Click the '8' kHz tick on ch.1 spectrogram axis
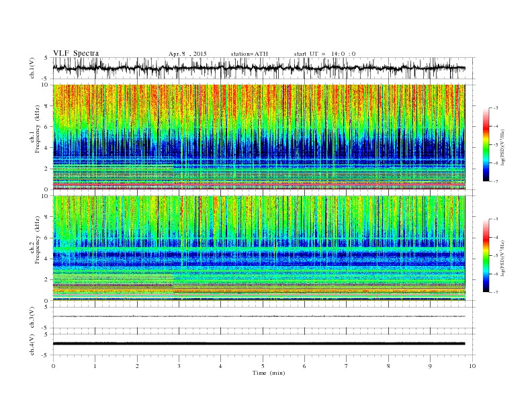532x411 pixels. [x=46, y=106]
